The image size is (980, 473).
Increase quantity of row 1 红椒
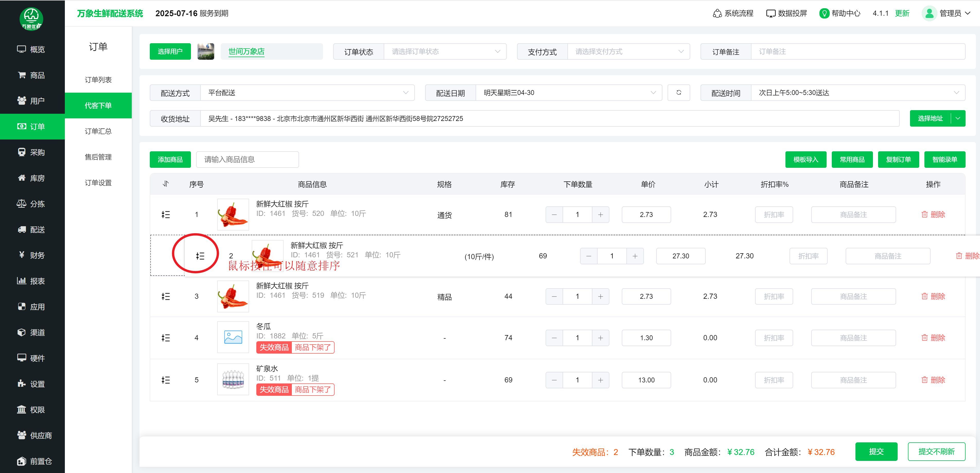600,215
